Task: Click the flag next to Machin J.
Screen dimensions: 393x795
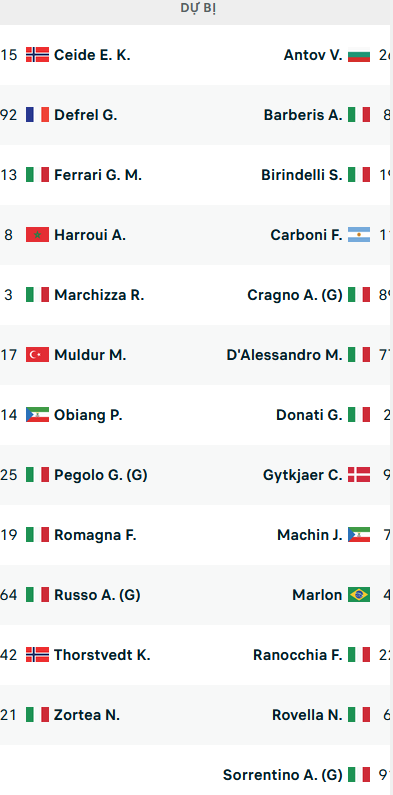Action: click(359, 534)
